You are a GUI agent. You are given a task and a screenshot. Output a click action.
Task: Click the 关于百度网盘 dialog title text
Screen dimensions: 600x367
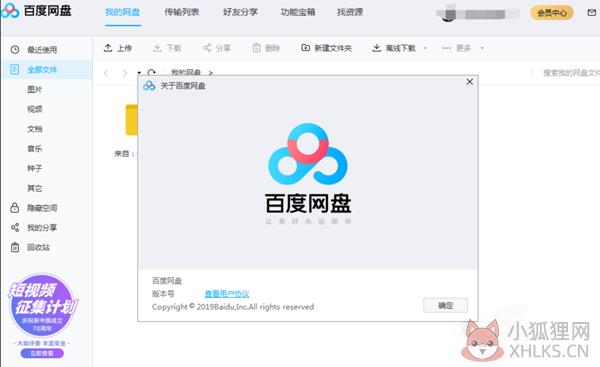click(183, 86)
